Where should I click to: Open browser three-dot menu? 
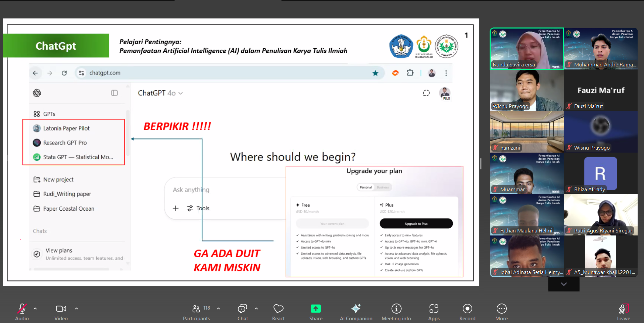click(446, 73)
